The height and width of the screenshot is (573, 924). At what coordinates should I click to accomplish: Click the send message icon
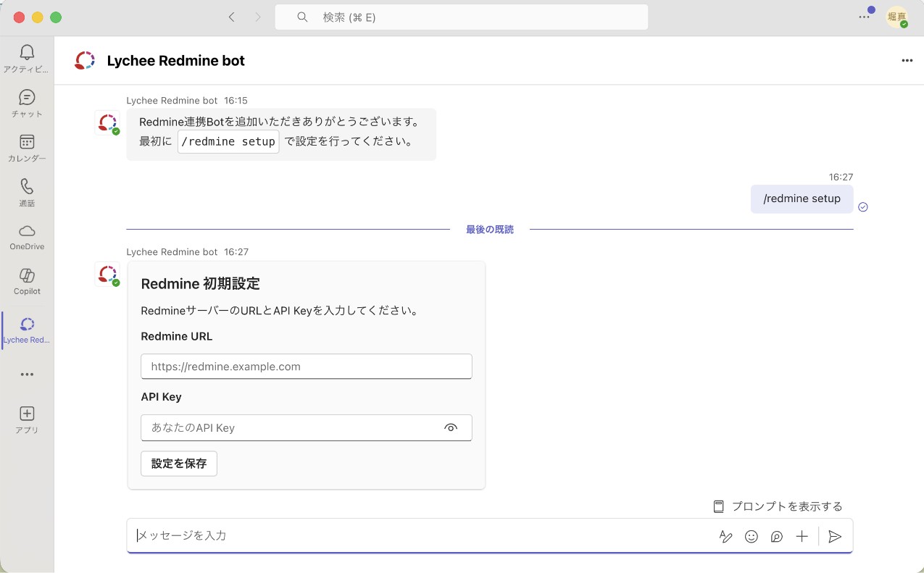pyautogui.click(x=834, y=536)
